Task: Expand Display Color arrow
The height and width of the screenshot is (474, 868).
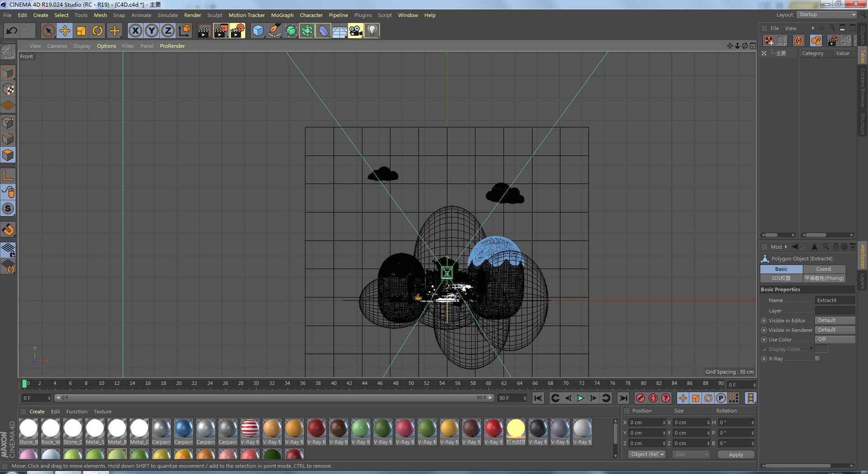Action: [812, 348]
